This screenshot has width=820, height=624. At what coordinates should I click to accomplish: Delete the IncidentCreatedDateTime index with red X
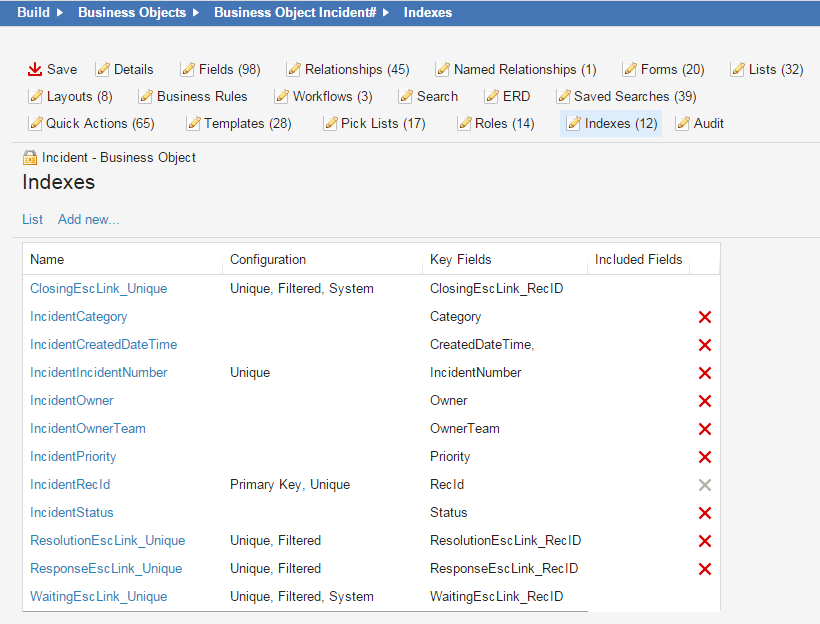pos(705,345)
